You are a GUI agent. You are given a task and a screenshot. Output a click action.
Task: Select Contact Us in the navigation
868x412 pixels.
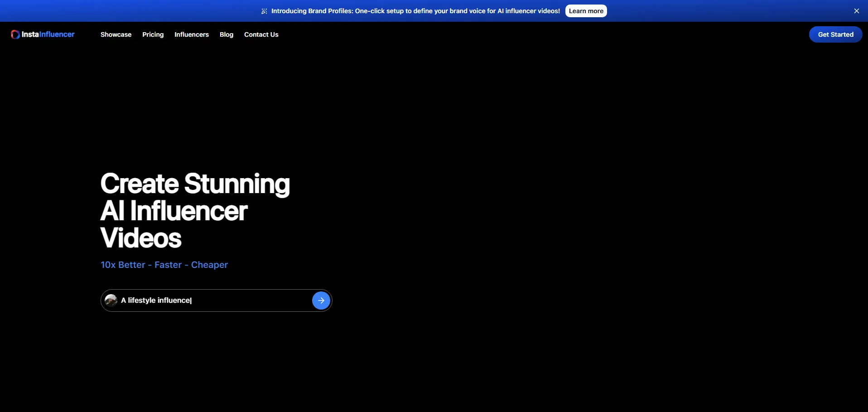[x=261, y=34]
